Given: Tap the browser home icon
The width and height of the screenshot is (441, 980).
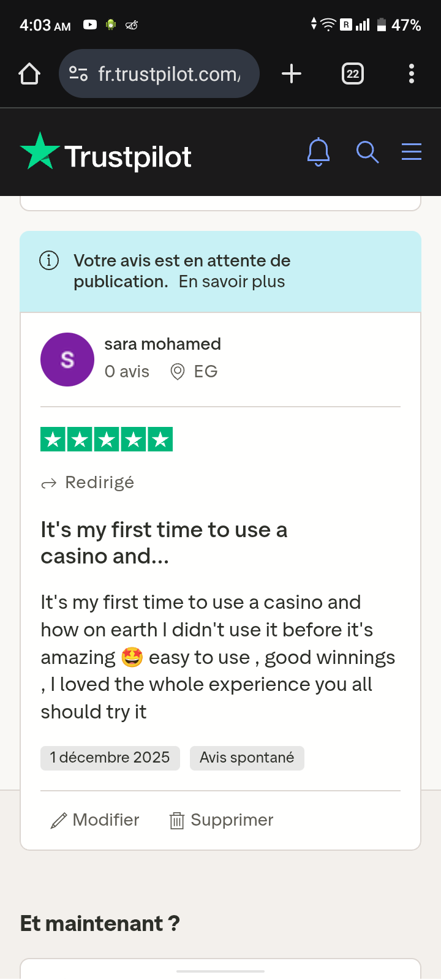Looking at the screenshot, I should (x=29, y=74).
